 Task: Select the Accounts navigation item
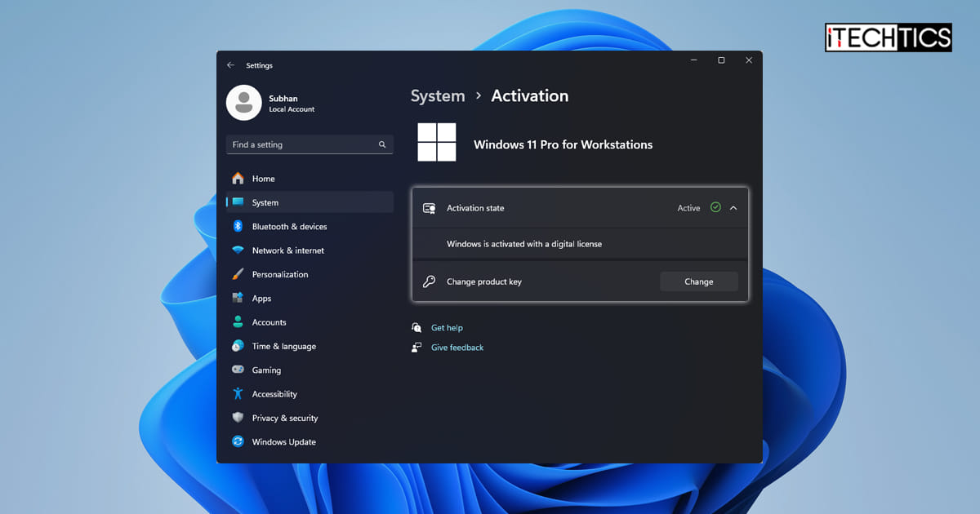(x=267, y=321)
